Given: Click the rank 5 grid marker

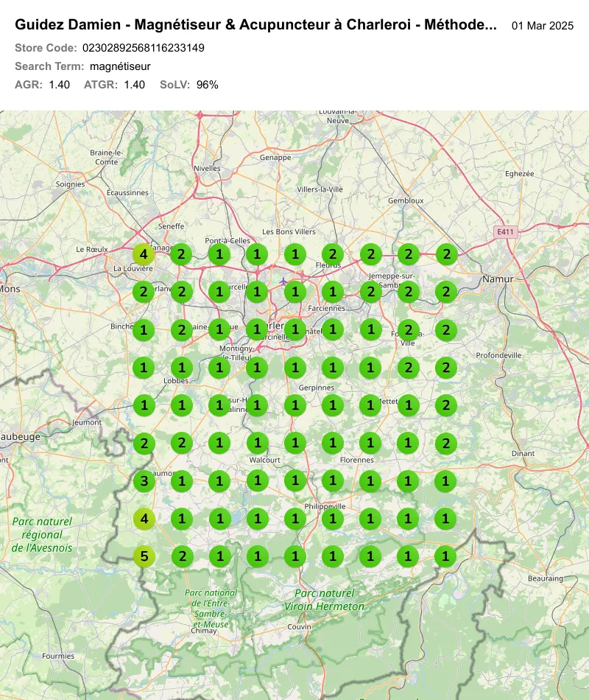Looking at the screenshot, I should tap(144, 556).
